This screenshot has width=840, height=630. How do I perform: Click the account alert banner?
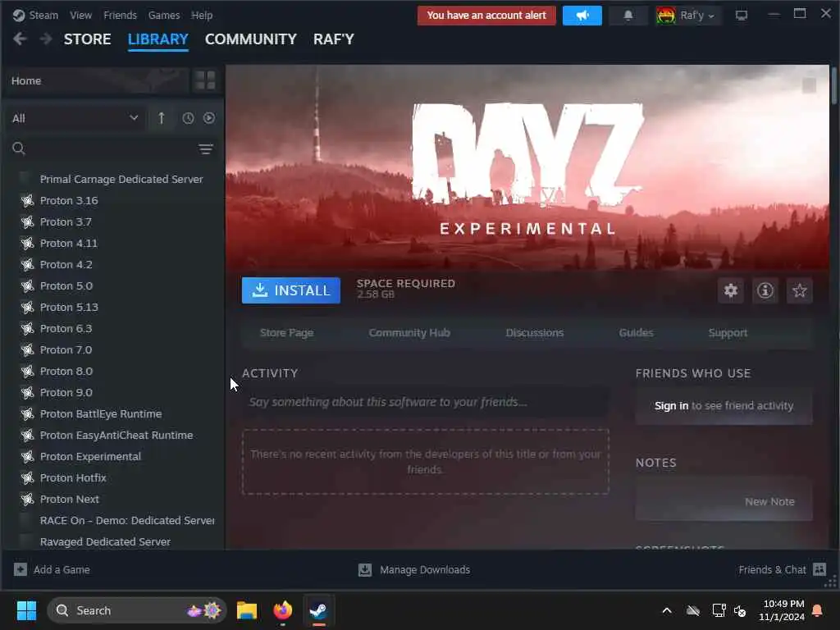486,16
